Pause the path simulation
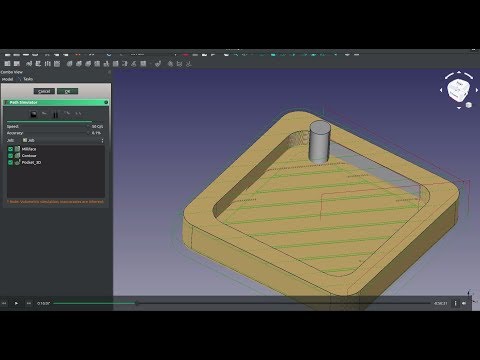The height and width of the screenshot is (360, 480). [x=56, y=114]
